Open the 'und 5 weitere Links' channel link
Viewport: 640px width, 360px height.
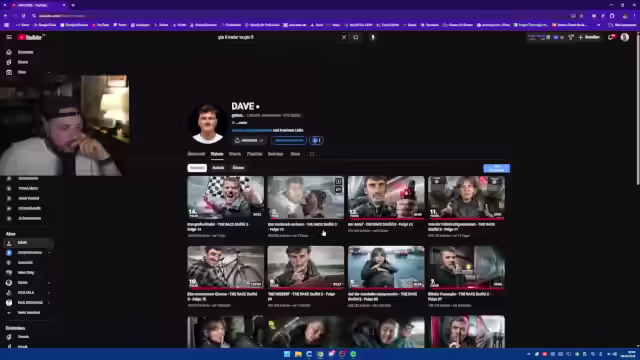(x=288, y=130)
